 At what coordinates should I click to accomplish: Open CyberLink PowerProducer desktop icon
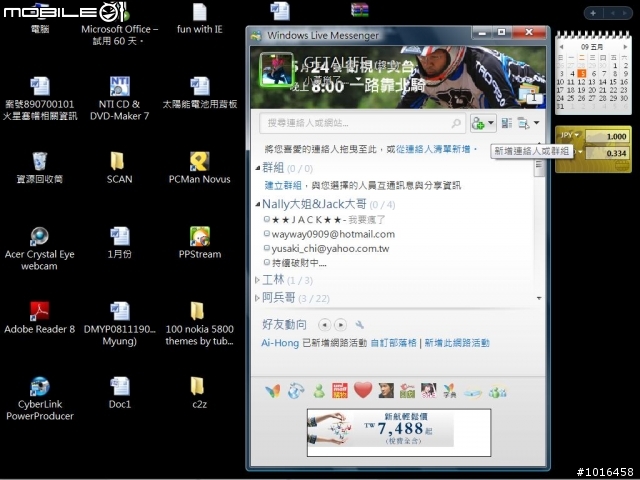[40, 398]
